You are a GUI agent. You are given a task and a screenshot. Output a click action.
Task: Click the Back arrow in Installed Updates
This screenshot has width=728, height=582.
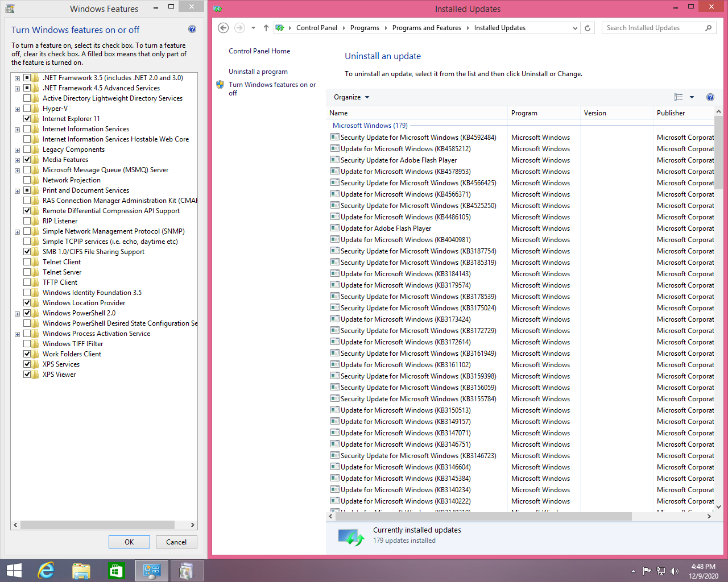[x=224, y=28]
